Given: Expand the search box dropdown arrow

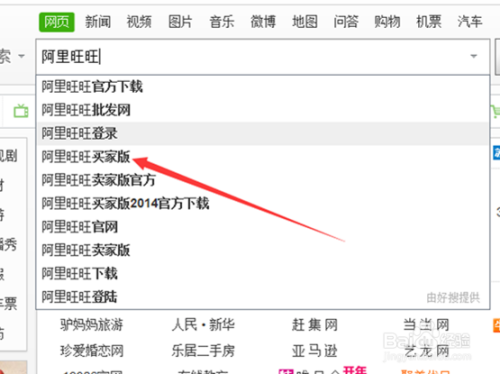Looking at the screenshot, I should click(x=474, y=56).
